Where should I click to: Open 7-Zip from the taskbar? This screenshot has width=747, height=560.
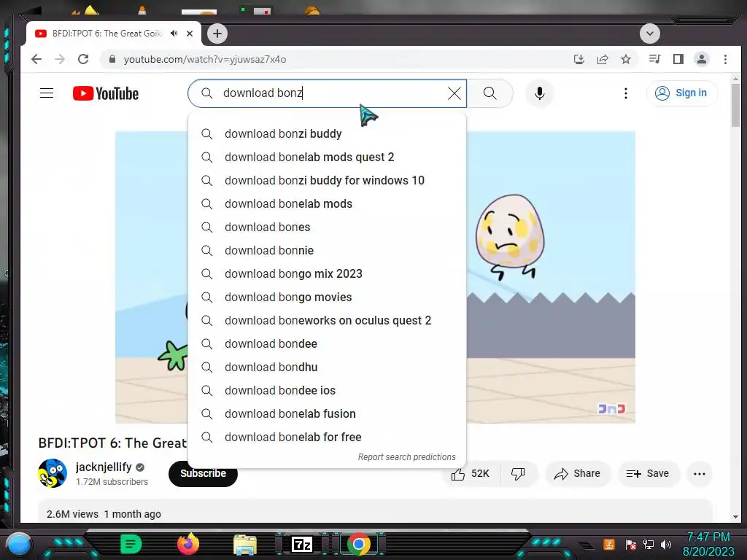pos(302,544)
